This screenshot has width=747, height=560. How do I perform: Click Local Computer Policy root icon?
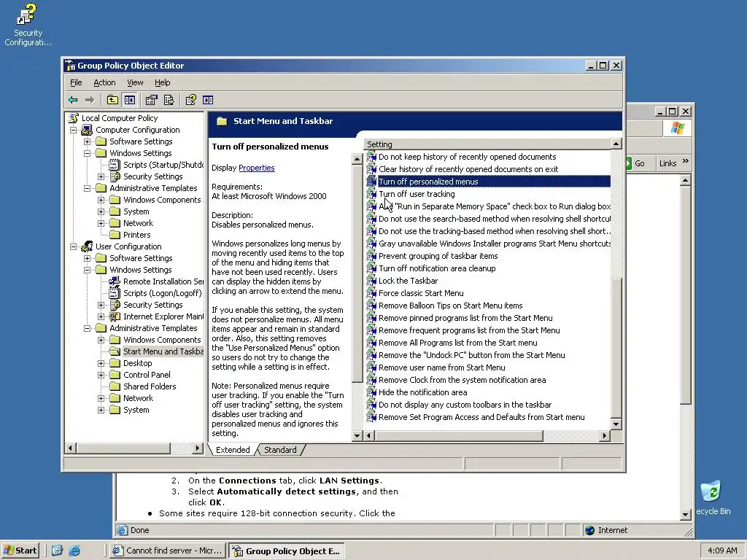point(74,118)
